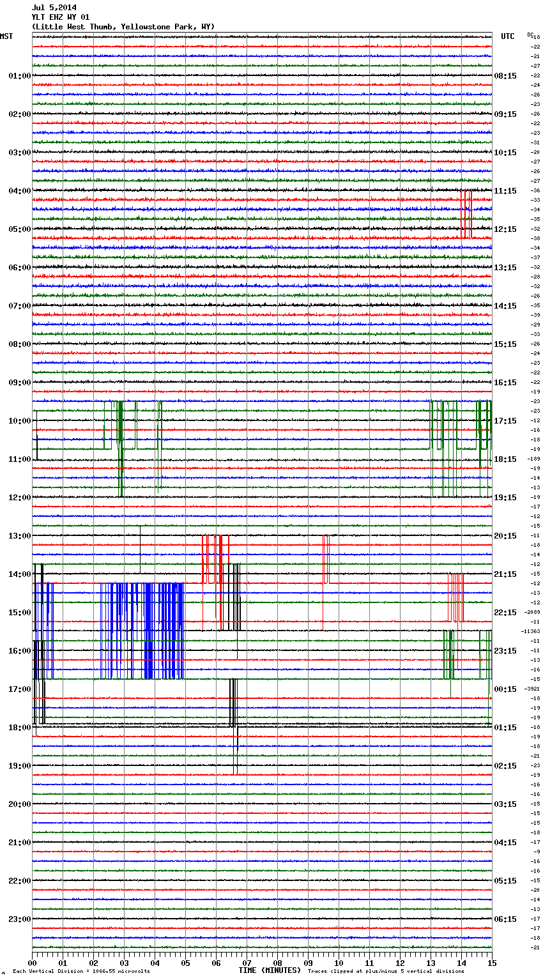Click the UTC time label "13:15"
The height and width of the screenshot is (980, 543).
[505, 268]
